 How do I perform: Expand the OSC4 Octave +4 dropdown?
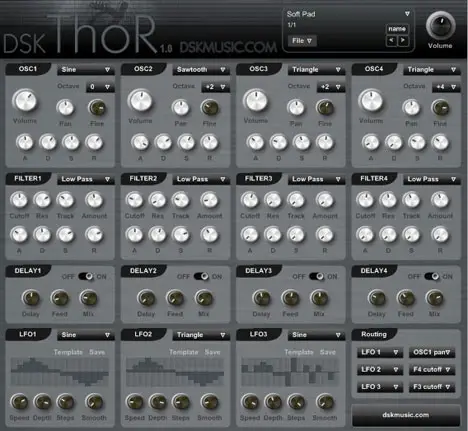[446, 87]
